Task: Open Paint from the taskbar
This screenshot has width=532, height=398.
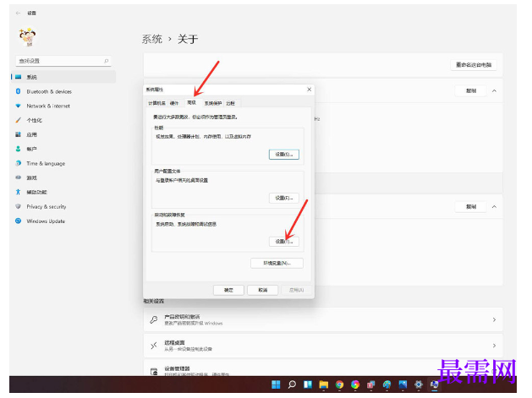Action: tap(387, 384)
